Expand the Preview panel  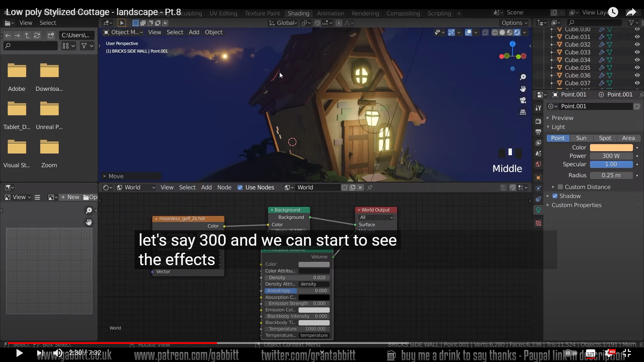click(x=562, y=118)
